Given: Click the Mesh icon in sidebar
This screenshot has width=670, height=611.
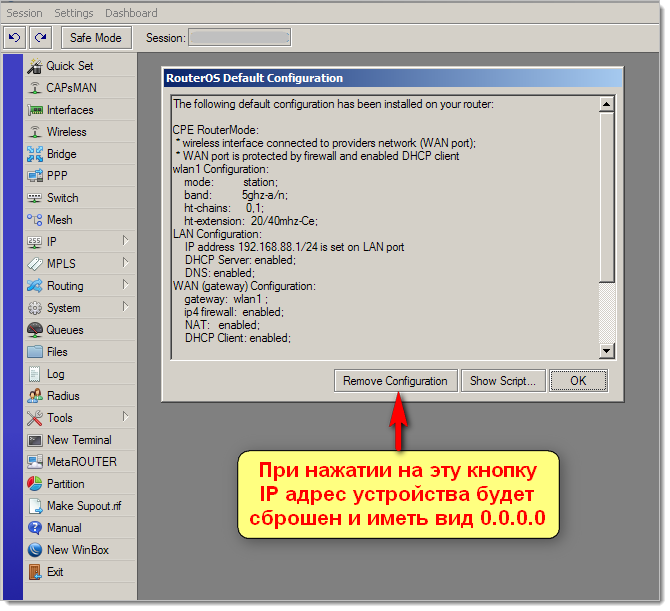Looking at the screenshot, I should 35,220.
